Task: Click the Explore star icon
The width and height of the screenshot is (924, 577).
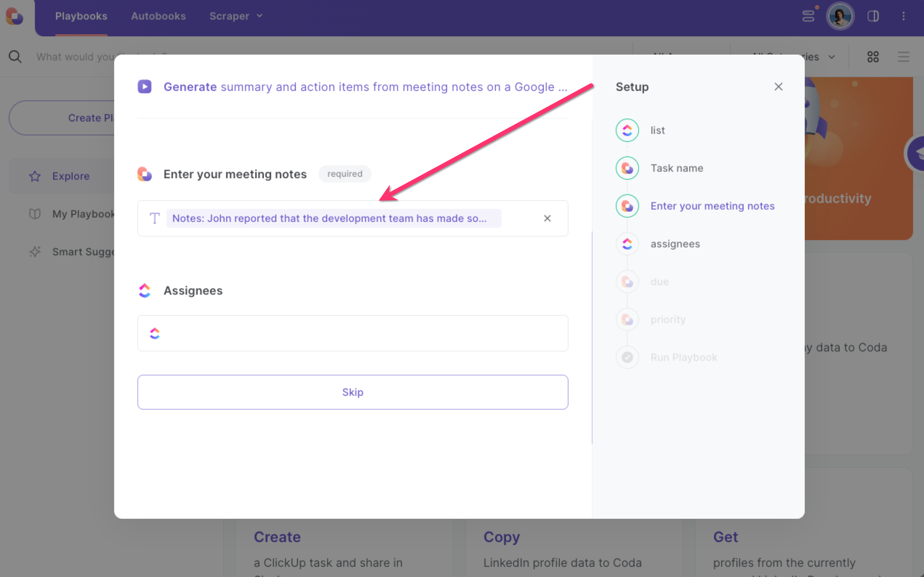Action: (35, 176)
